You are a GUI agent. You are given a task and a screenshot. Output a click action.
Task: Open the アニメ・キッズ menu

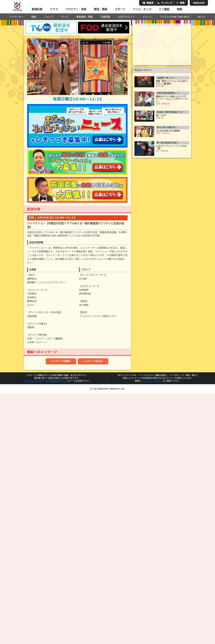pyautogui.click(x=142, y=9)
